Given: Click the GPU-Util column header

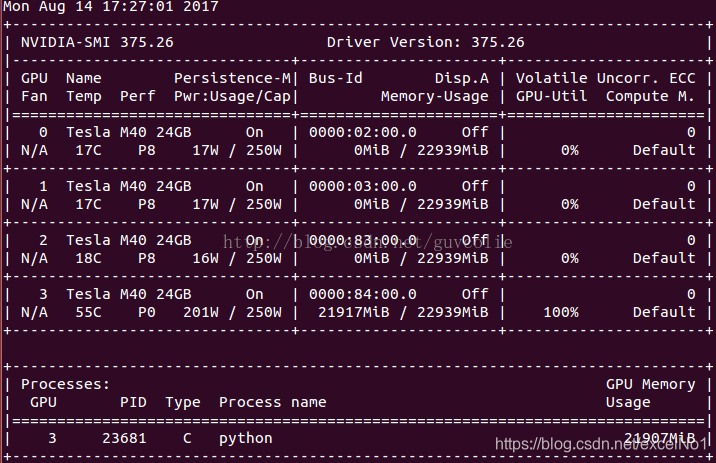Looking at the screenshot, I should (x=552, y=96).
